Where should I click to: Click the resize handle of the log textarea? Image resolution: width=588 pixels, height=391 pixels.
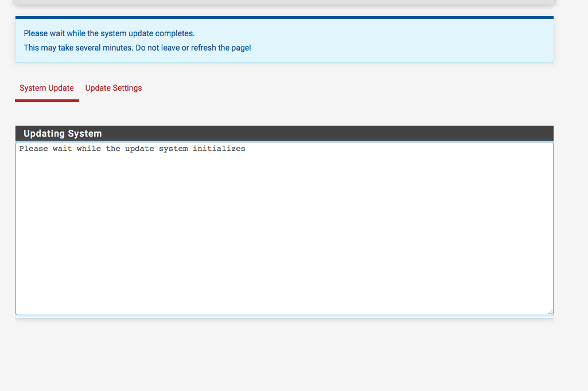coord(550,312)
